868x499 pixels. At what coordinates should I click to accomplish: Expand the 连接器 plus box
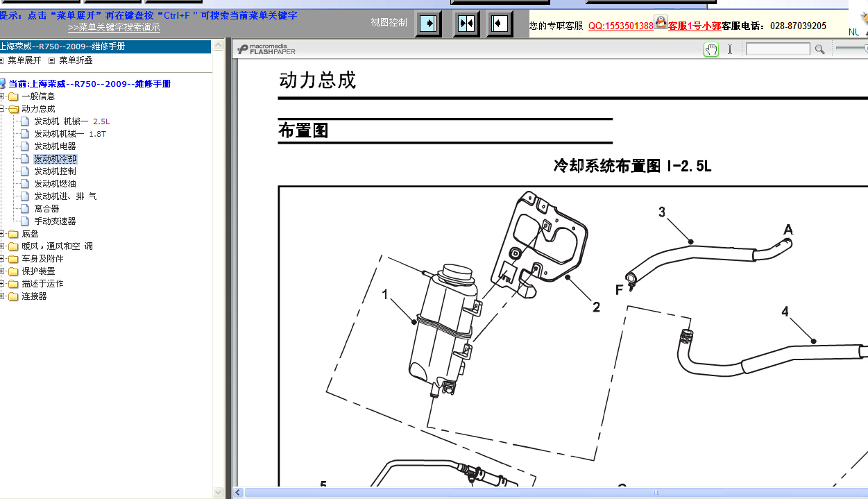[x=3, y=296]
